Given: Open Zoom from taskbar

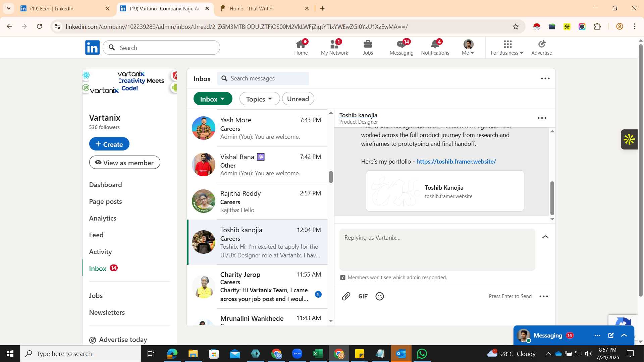Looking at the screenshot, I should coord(297,354).
